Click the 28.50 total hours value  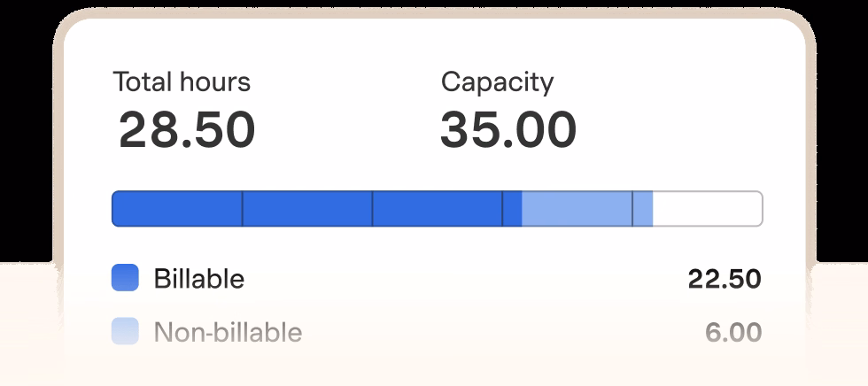click(187, 129)
